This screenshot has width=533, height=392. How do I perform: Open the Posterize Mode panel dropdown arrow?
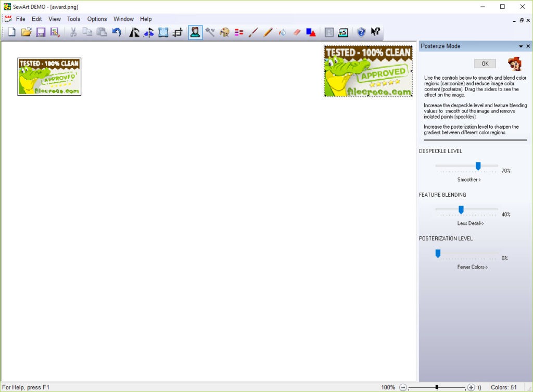click(x=521, y=46)
